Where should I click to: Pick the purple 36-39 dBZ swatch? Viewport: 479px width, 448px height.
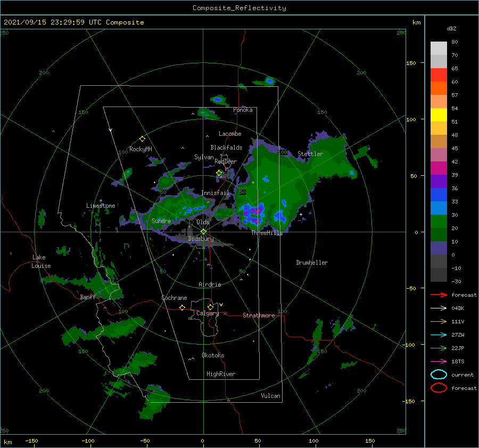[439, 181]
